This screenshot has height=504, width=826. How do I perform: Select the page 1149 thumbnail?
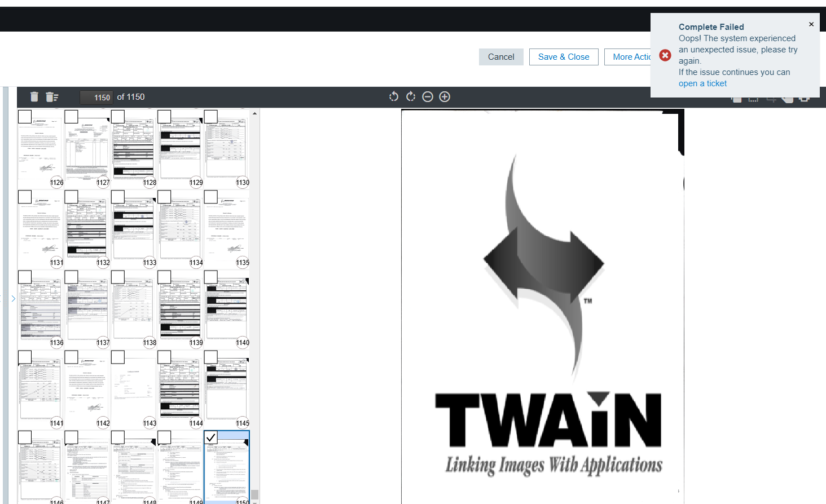180,467
